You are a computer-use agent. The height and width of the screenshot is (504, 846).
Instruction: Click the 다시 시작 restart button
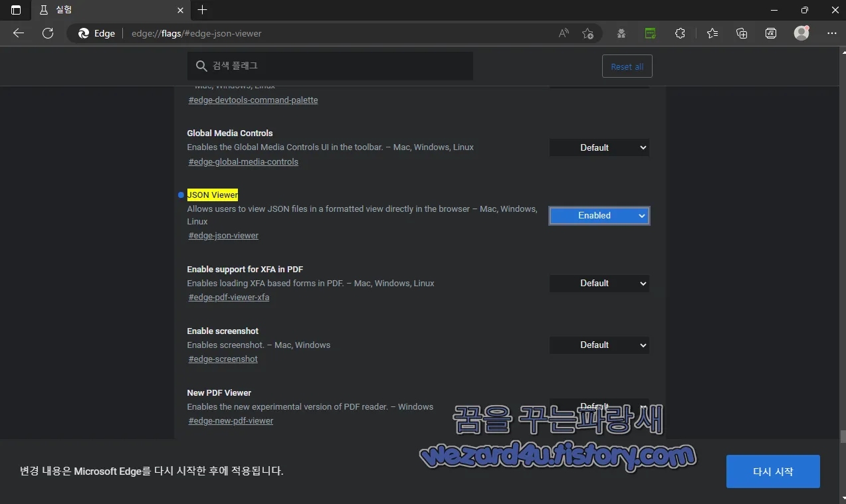point(773,471)
